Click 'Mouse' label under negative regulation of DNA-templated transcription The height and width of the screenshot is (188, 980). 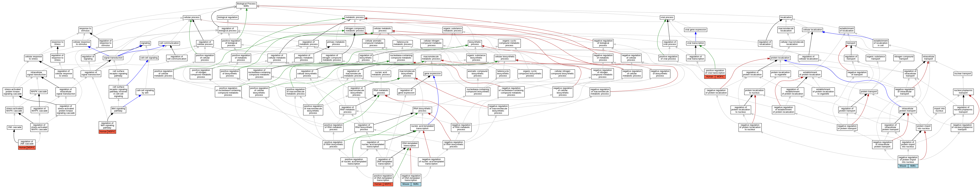[x=406, y=184]
